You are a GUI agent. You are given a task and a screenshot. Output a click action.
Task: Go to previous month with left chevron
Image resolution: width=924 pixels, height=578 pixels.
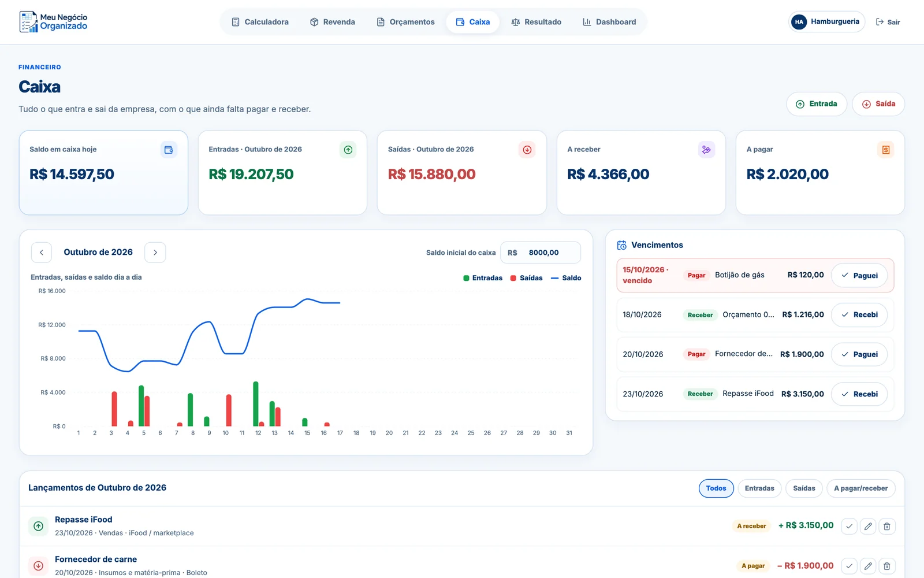point(42,253)
